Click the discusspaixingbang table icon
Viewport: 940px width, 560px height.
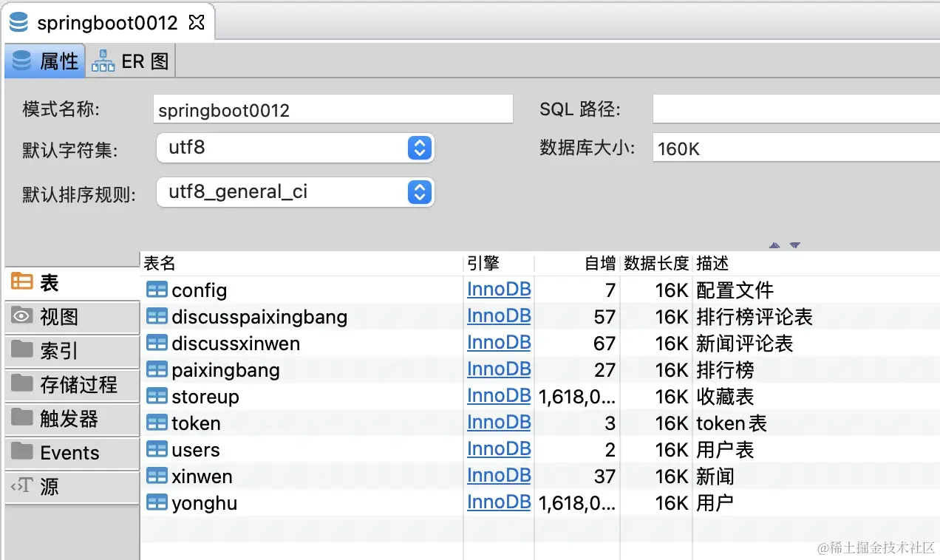(157, 317)
